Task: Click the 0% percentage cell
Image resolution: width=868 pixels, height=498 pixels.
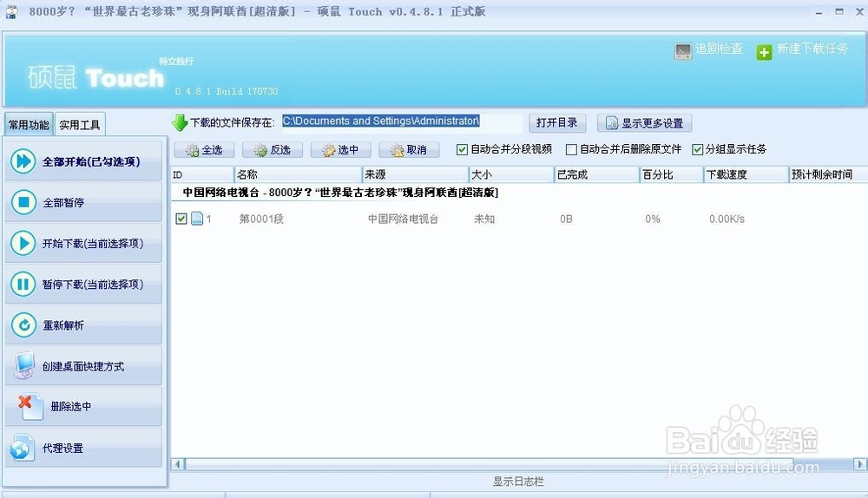Action: click(x=653, y=220)
